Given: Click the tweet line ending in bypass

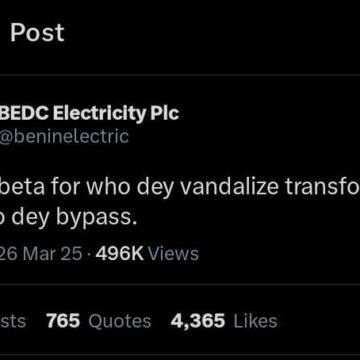Looking at the screenshot, I should pos(69,218).
